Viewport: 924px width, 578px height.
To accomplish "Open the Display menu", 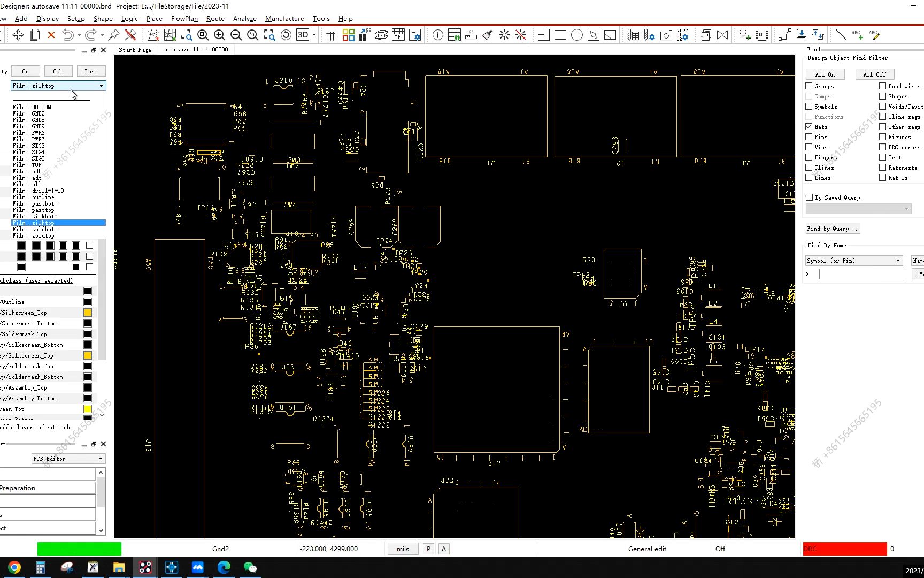I will click(48, 19).
